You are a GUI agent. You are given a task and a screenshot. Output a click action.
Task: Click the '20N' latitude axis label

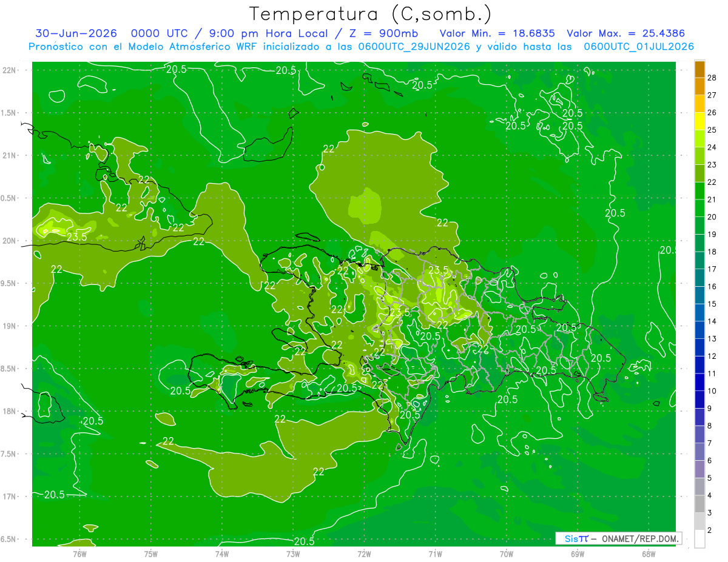(x=10, y=241)
